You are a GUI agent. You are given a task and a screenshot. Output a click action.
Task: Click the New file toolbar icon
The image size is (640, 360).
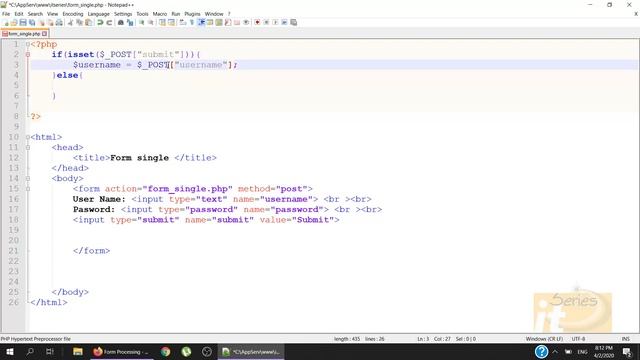point(6,22)
